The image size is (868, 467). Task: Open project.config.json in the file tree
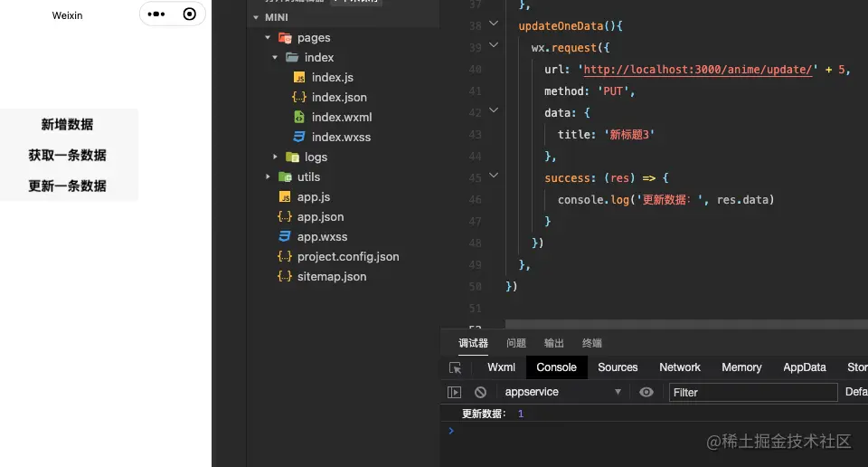pos(348,257)
